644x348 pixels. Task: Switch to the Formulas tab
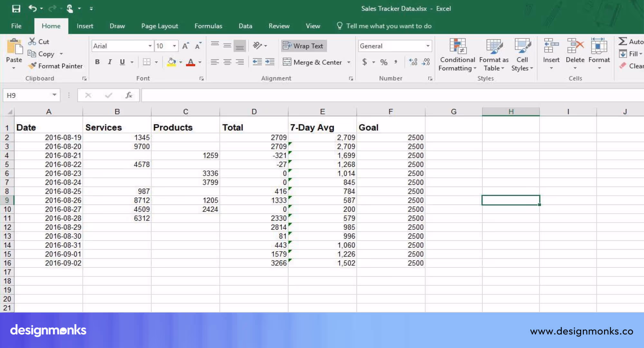(208, 26)
